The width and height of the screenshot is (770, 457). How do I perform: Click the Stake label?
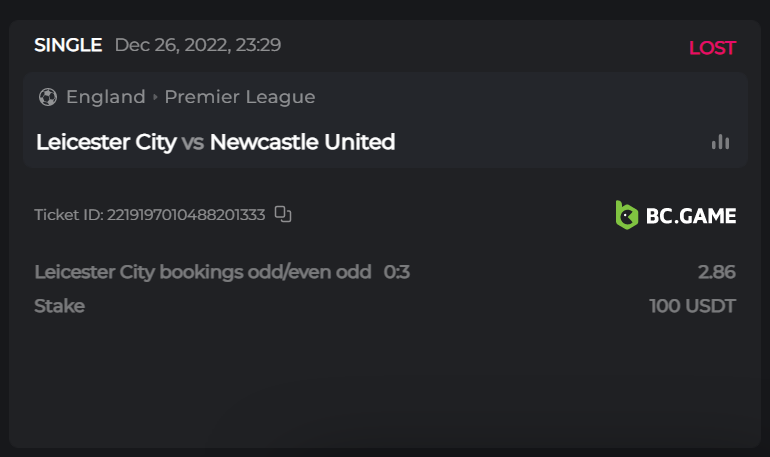(59, 306)
